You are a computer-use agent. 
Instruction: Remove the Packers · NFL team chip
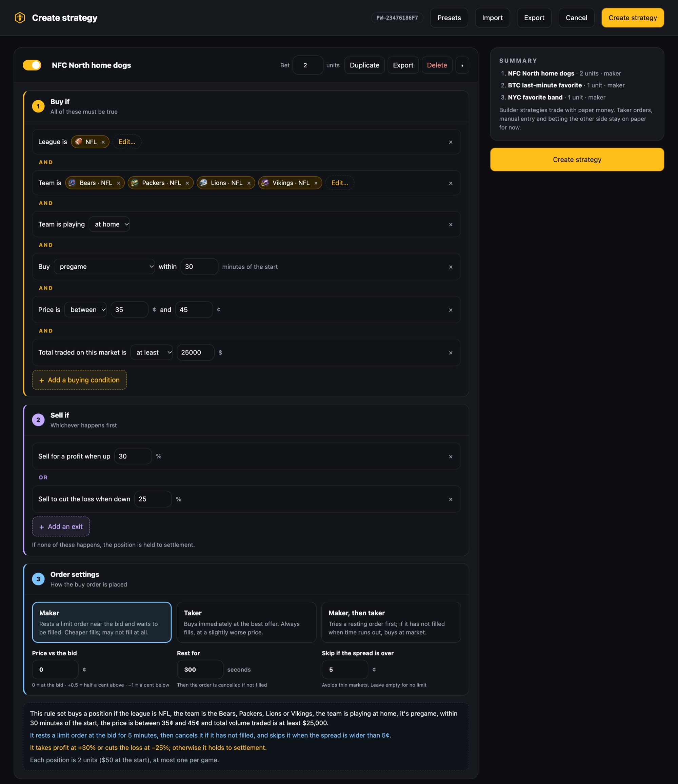(187, 183)
